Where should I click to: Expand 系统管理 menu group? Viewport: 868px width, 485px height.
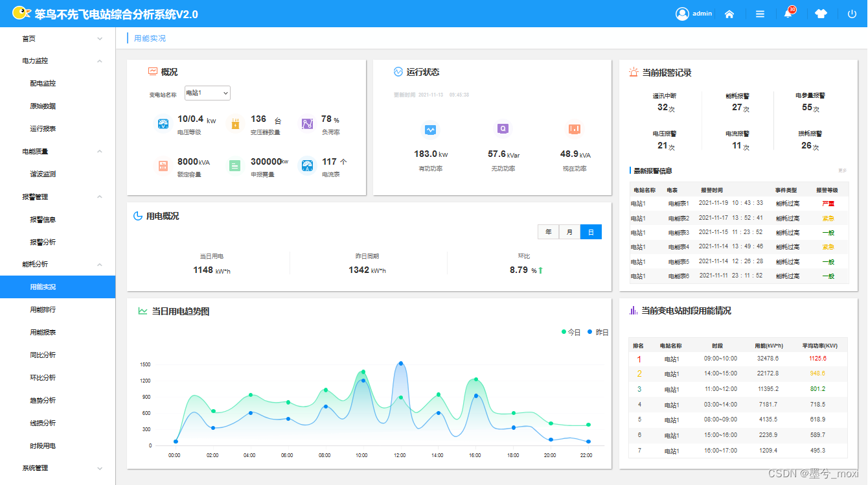[x=100, y=468]
